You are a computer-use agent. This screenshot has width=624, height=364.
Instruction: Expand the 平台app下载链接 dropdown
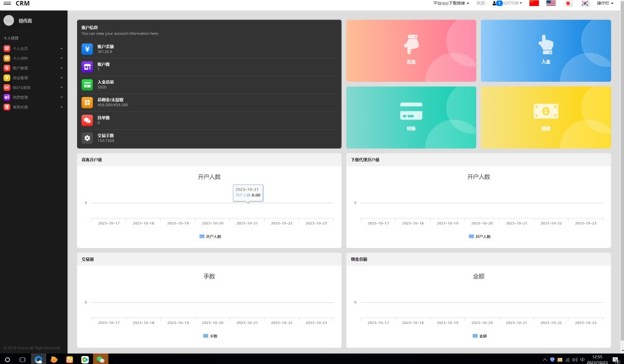click(x=451, y=3)
